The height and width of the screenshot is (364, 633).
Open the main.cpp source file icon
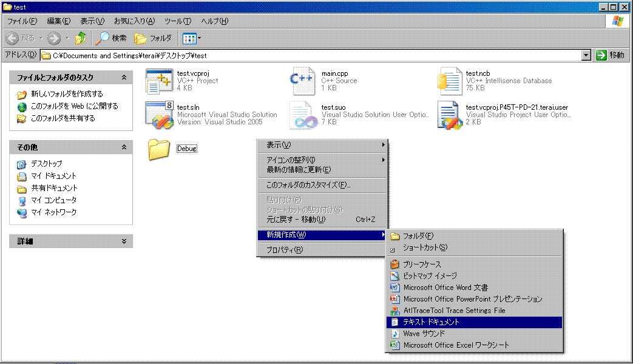[303, 81]
